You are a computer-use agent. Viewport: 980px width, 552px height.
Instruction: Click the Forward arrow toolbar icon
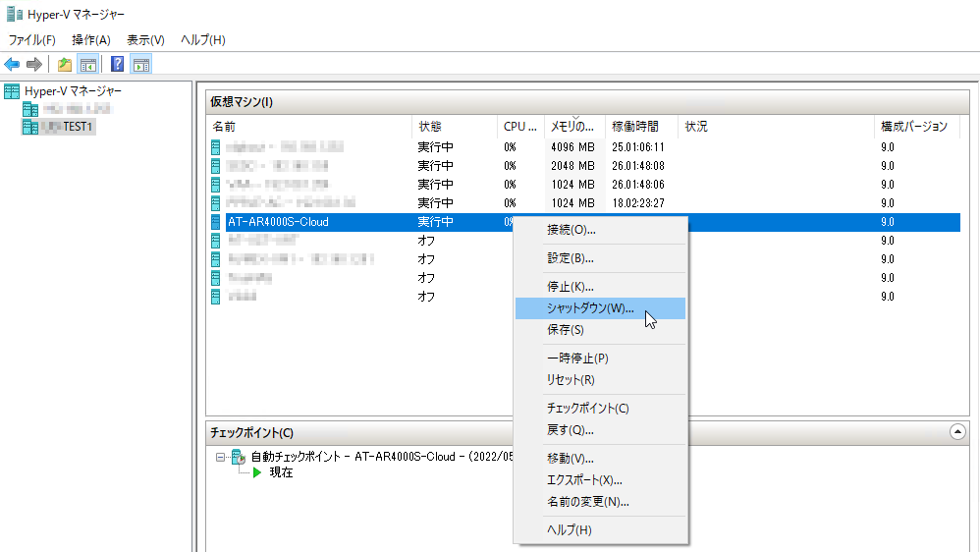(x=33, y=65)
